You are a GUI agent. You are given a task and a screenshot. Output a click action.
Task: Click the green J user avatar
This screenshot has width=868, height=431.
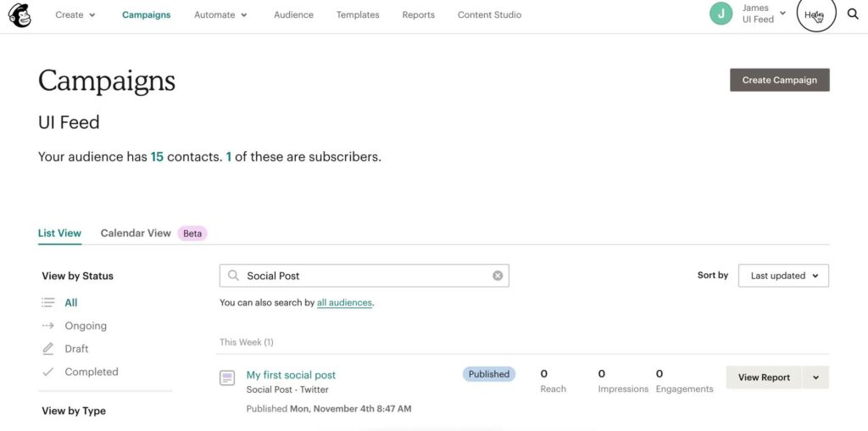click(x=721, y=14)
